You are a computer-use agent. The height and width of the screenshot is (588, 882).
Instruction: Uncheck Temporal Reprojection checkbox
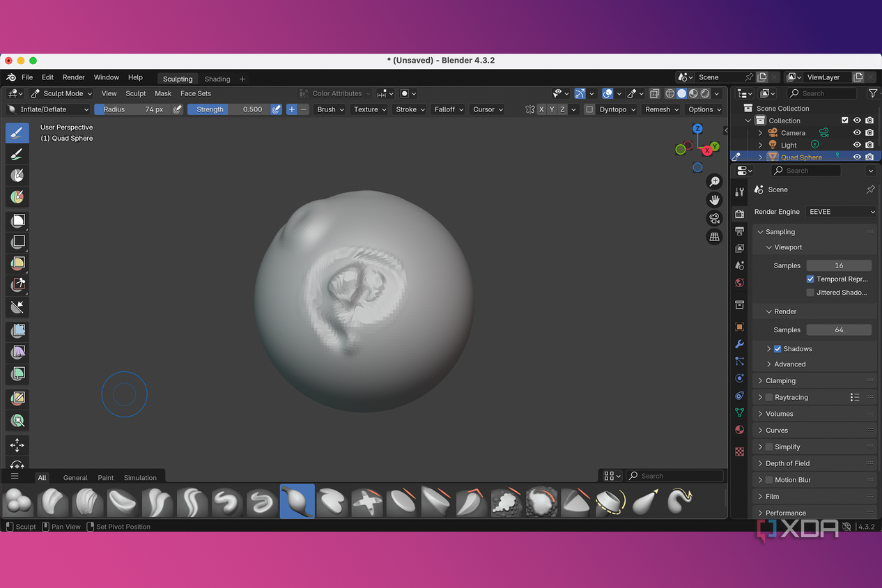810,279
